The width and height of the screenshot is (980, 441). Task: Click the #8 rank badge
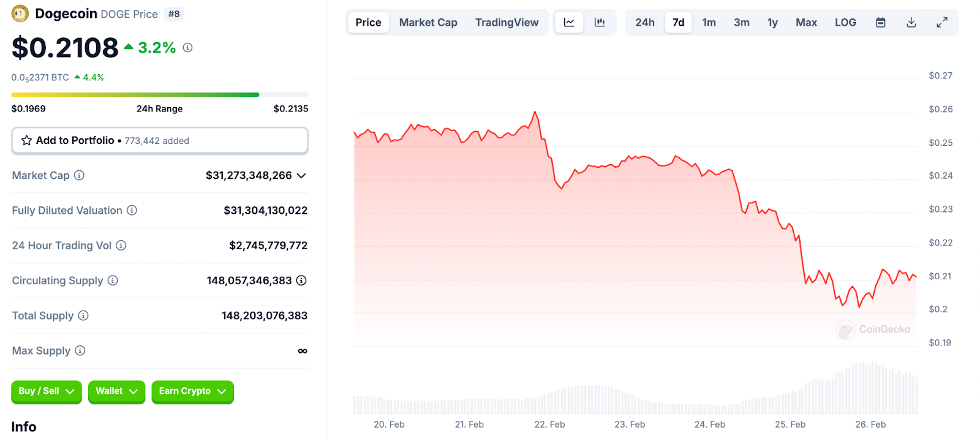click(x=174, y=14)
